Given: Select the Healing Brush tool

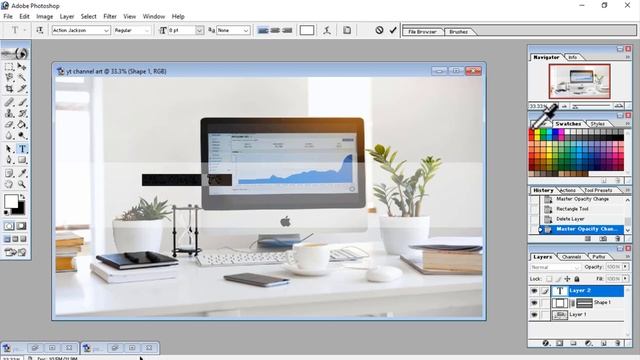Looking at the screenshot, I should coord(9,102).
